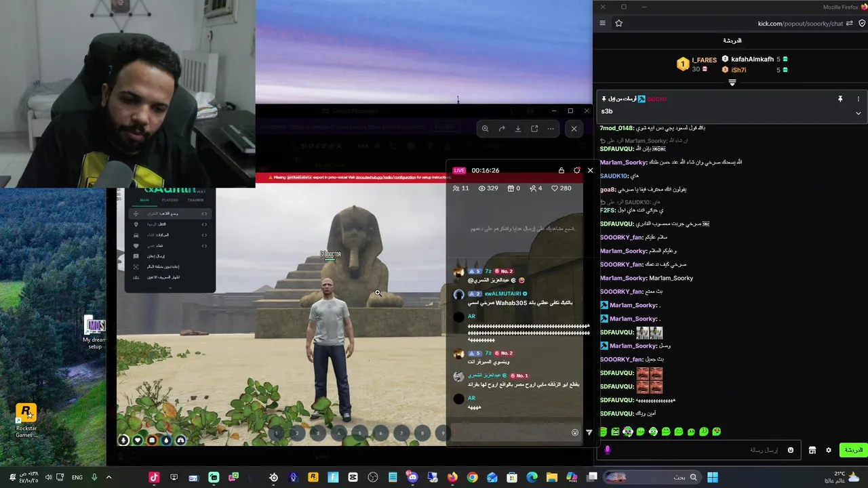
Task: Close the image viewer overlay
Action: [x=574, y=129]
